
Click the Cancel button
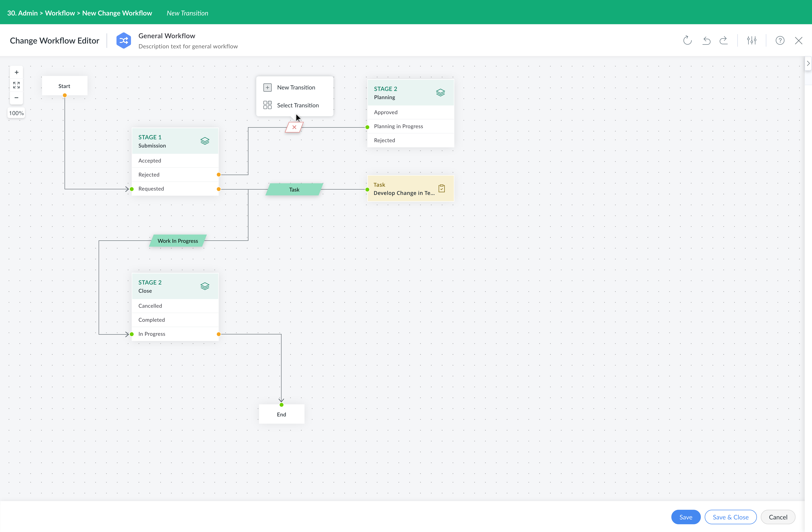tap(778, 517)
